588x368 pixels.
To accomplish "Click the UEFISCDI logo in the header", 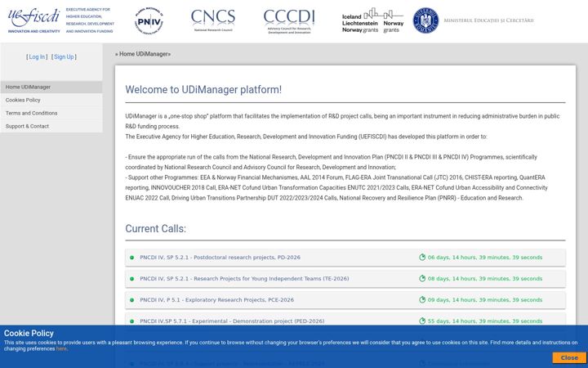I will click(61, 20).
